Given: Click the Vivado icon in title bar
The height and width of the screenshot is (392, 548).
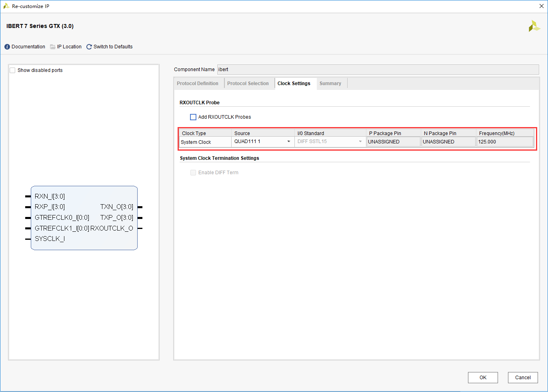Looking at the screenshot, I should [6, 6].
